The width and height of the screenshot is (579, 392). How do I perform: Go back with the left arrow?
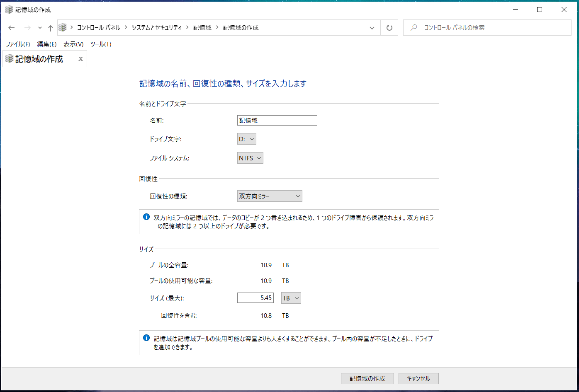(12, 28)
